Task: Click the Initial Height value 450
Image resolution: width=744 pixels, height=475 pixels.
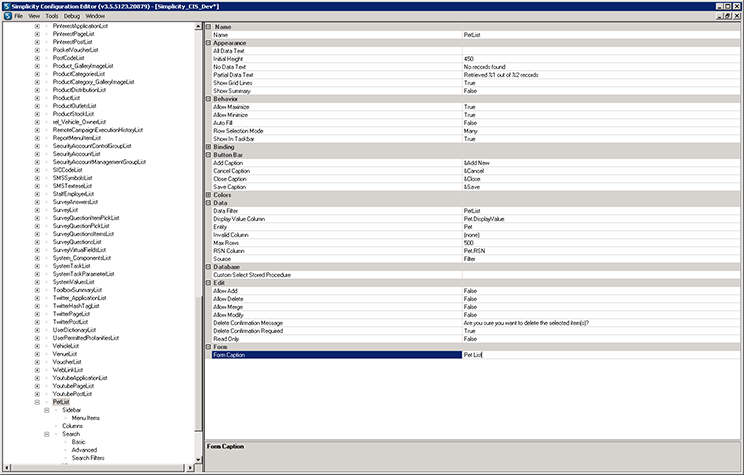Action: [x=601, y=59]
